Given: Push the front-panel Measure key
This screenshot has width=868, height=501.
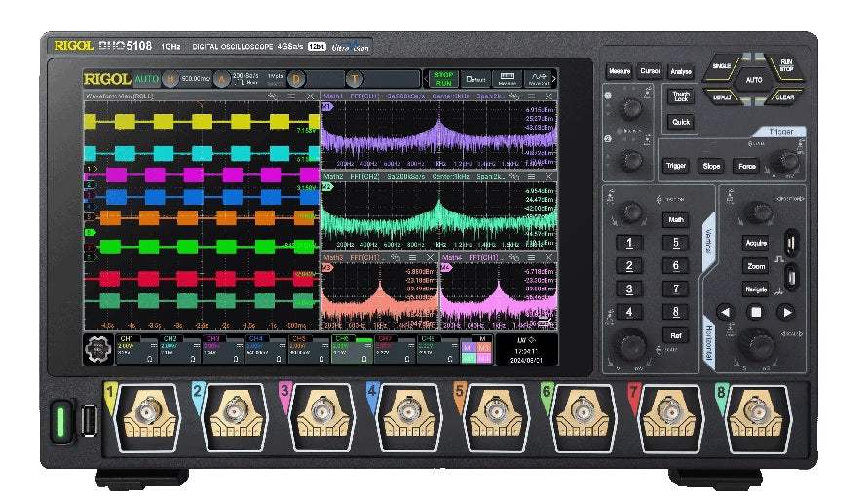Looking at the screenshot, I should point(620,71).
